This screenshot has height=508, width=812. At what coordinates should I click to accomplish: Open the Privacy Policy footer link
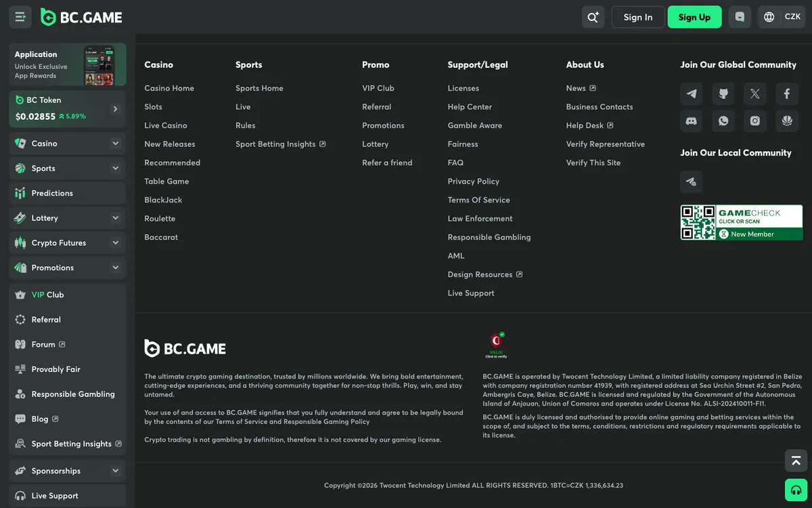tap(474, 182)
